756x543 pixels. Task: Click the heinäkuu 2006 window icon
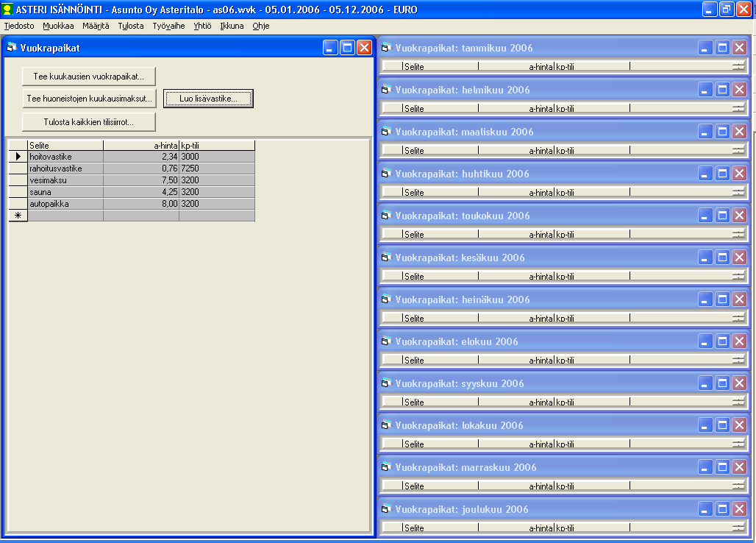click(x=385, y=299)
